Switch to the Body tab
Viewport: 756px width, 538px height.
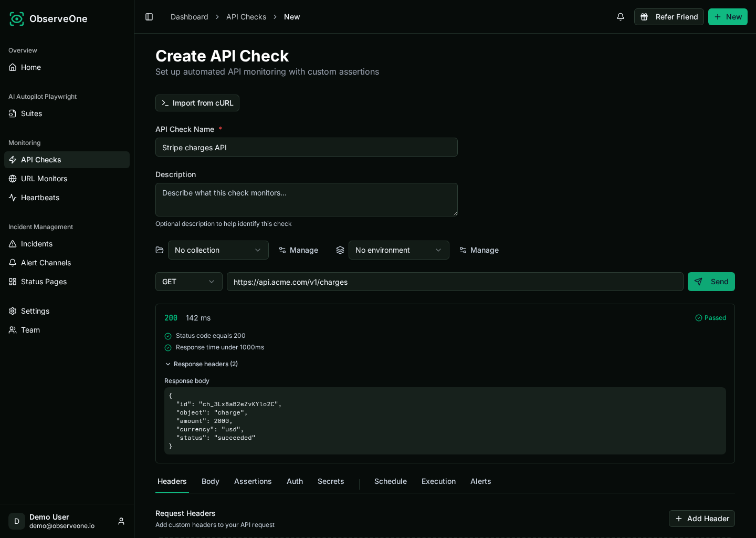pos(211,481)
